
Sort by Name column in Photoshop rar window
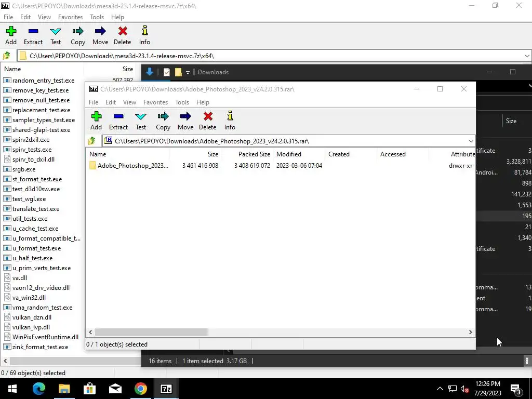(x=128, y=154)
